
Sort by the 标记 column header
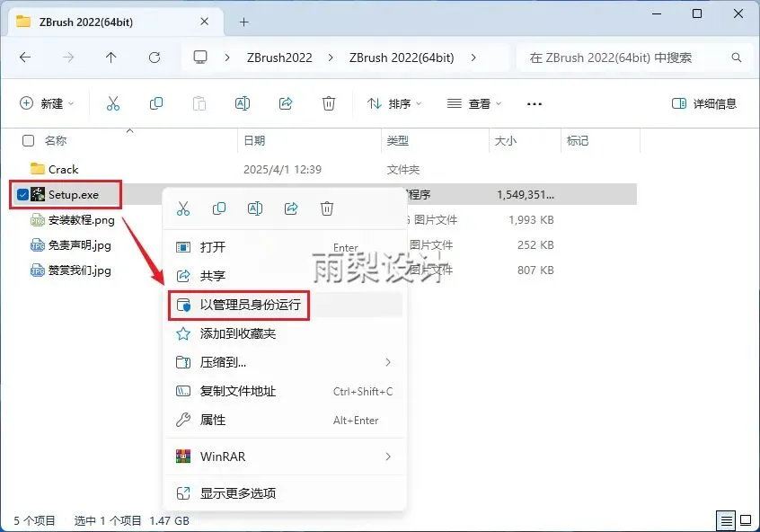(578, 140)
